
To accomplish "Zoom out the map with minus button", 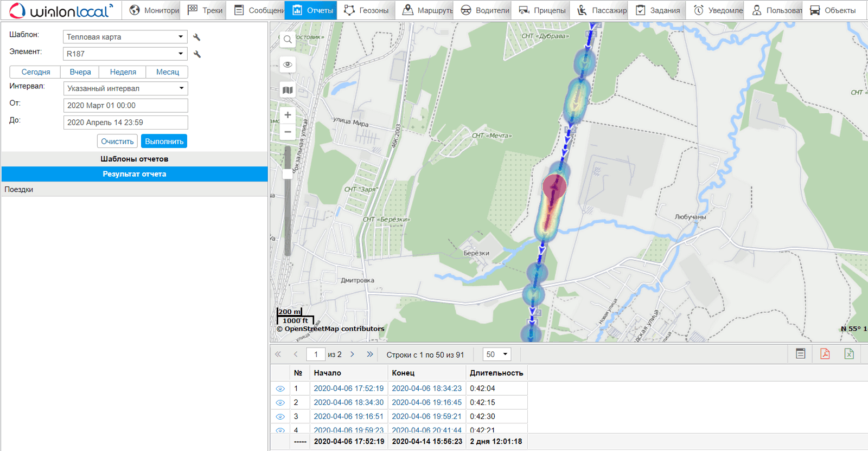I will (x=288, y=132).
